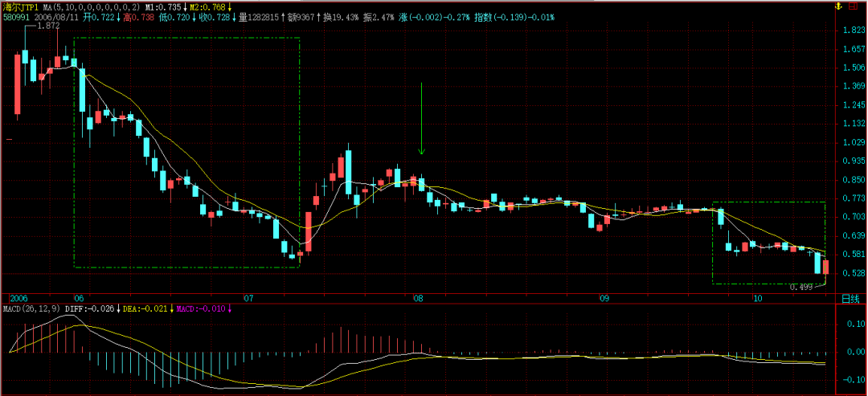Click the MA(5,10,0,0,0,0,0,0,2) indicator parameters
Screen dimensions: 868x396
92,6
